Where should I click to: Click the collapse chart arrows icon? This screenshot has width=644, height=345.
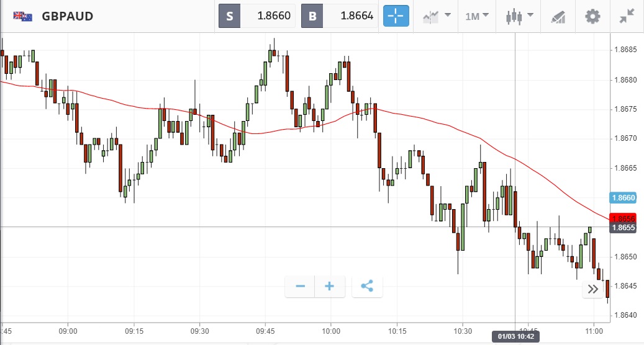point(627,16)
